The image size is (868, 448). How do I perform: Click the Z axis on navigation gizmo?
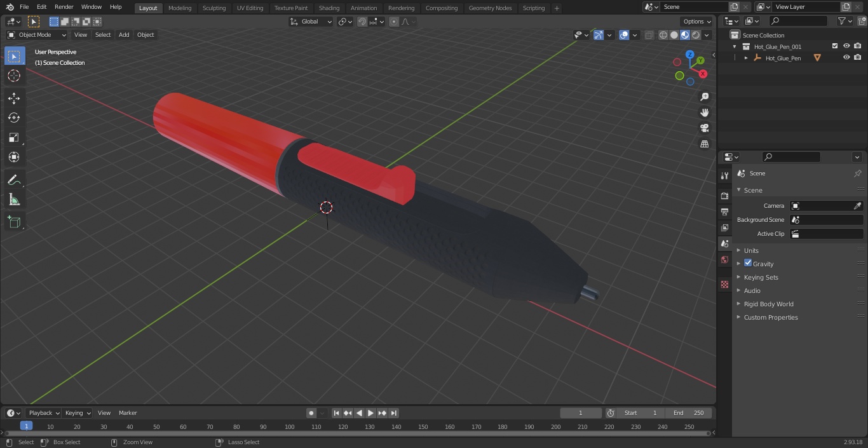click(x=689, y=55)
